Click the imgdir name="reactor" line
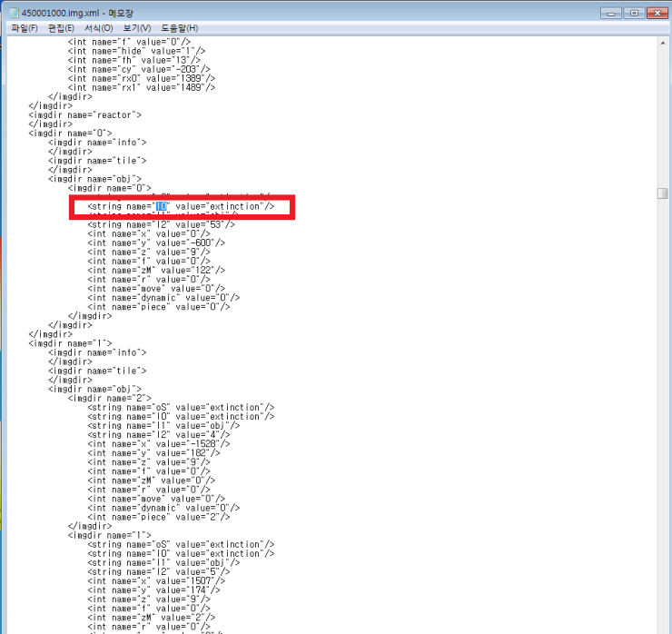 tap(84, 114)
